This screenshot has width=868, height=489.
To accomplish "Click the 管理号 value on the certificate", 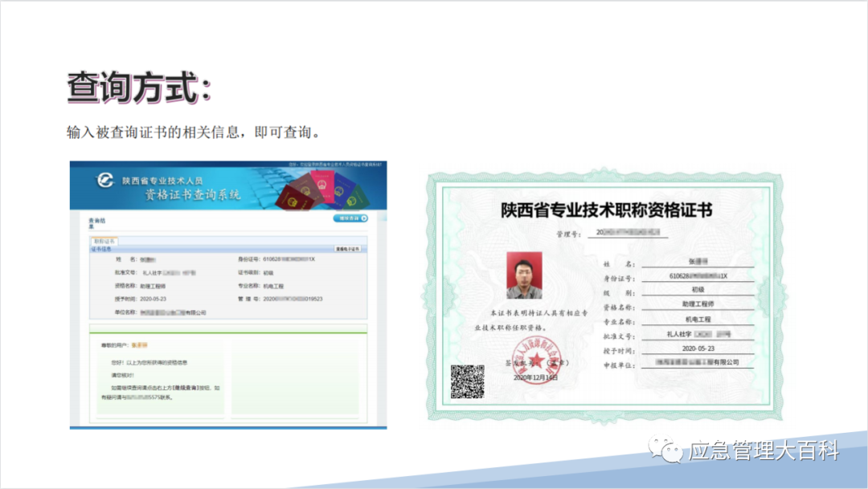I will coord(628,232).
